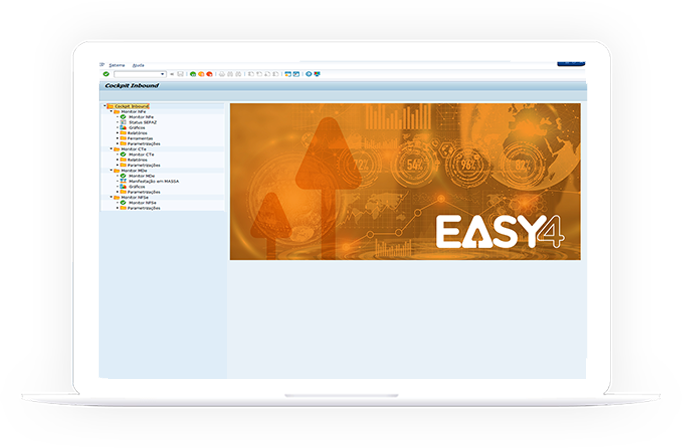This screenshot has height=448, width=682.
Task: Click the Next Page toolbar icon
Action: 267,74
